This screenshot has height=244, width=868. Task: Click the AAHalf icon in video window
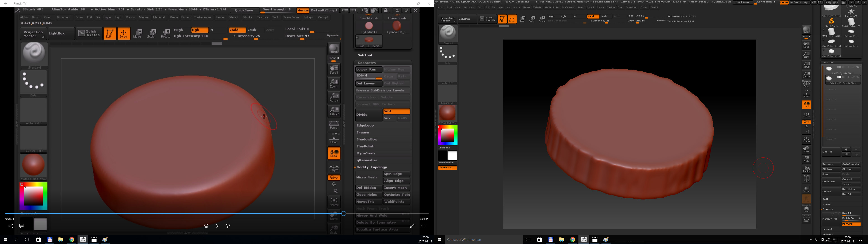click(x=334, y=111)
